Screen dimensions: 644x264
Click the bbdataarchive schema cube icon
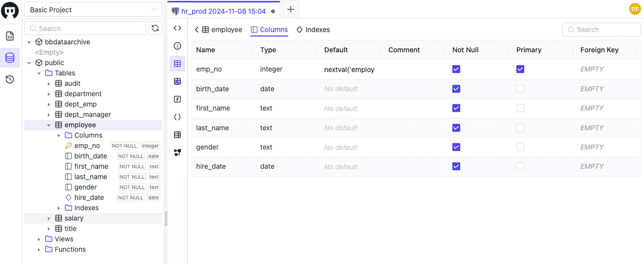39,42
